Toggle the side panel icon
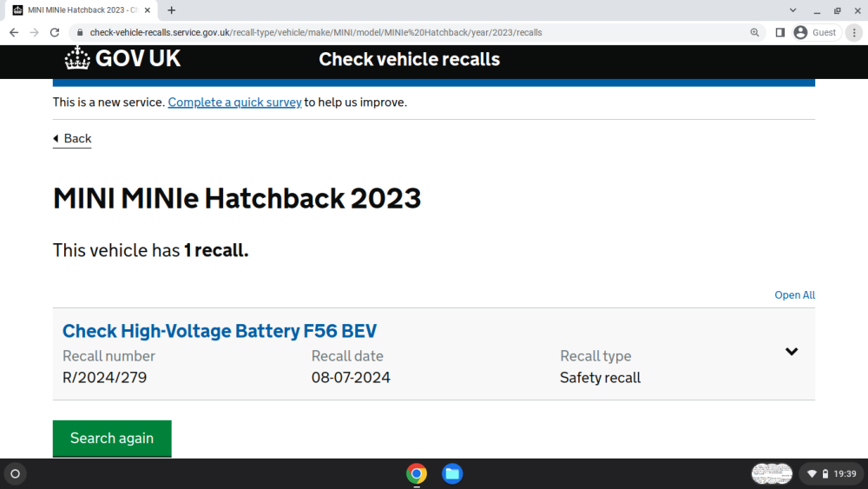This screenshot has width=868, height=489. [x=780, y=33]
